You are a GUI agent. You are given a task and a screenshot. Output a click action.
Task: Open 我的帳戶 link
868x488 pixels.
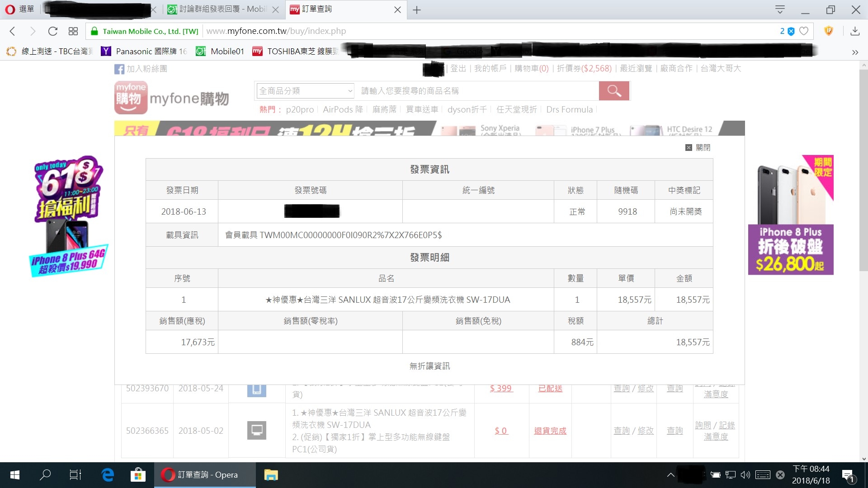pyautogui.click(x=490, y=68)
